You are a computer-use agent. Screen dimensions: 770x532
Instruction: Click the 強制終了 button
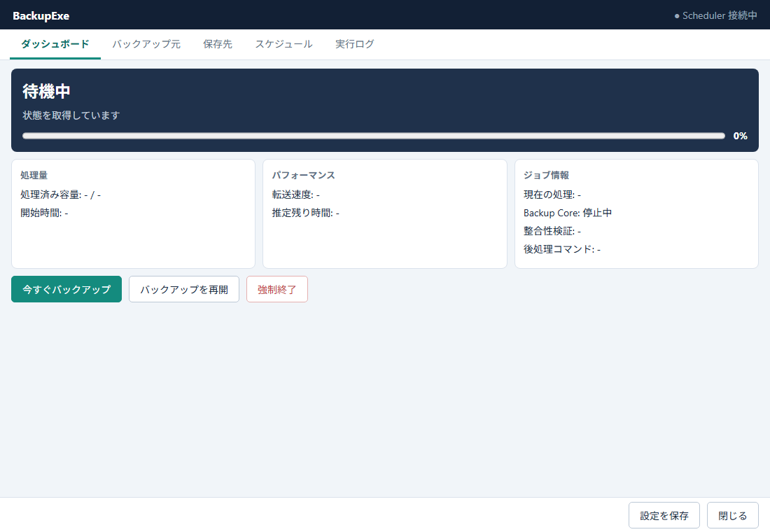(277, 289)
